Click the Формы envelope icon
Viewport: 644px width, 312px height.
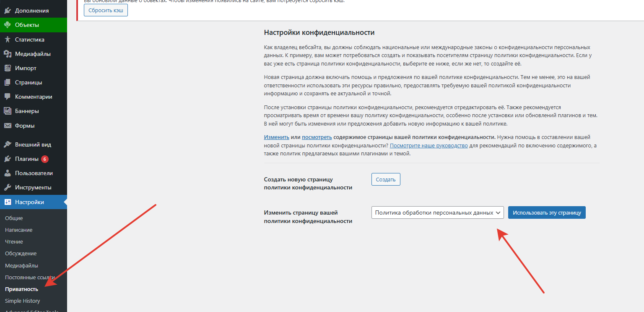coord(8,126)
